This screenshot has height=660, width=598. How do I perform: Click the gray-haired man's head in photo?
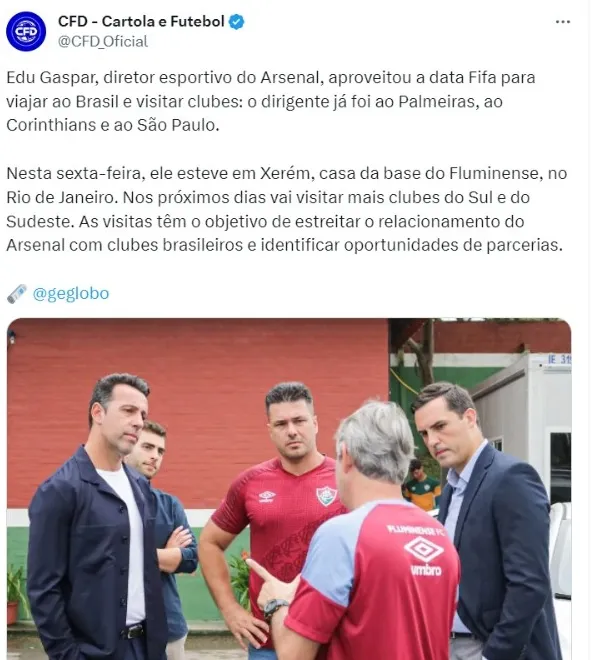(x=375, y=450)
